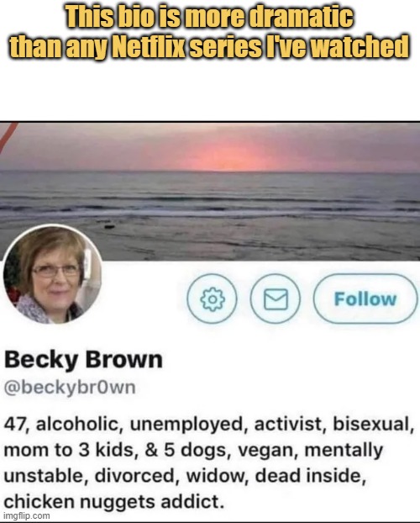Click the word "alcoholic" in bio
The height and width of the screenshot is (523, 420).
pos(77,425)
